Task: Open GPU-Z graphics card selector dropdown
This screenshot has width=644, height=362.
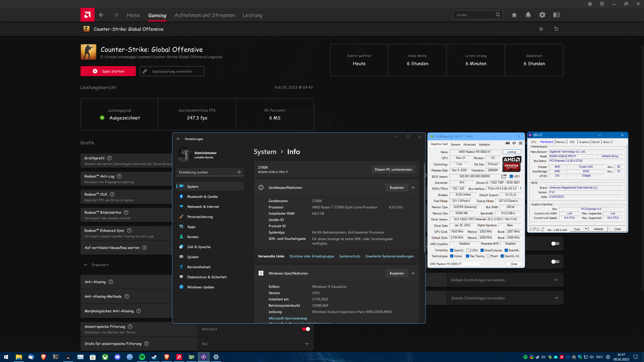Action: [x=456, y=264]
